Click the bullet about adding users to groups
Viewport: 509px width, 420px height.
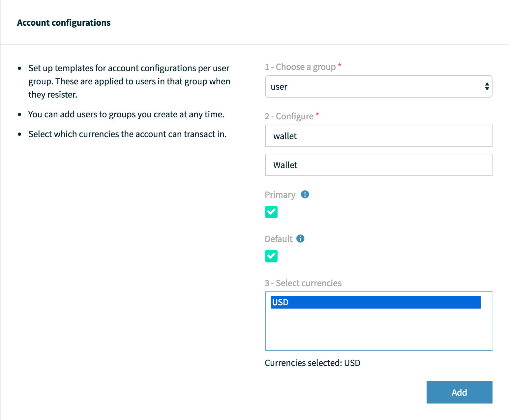coord(126,114)
